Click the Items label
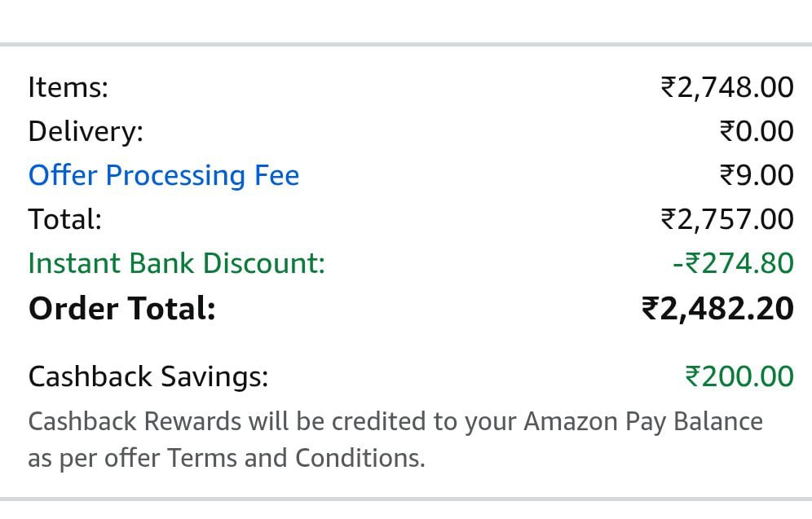The image size is (812, 519). (68, 87)
